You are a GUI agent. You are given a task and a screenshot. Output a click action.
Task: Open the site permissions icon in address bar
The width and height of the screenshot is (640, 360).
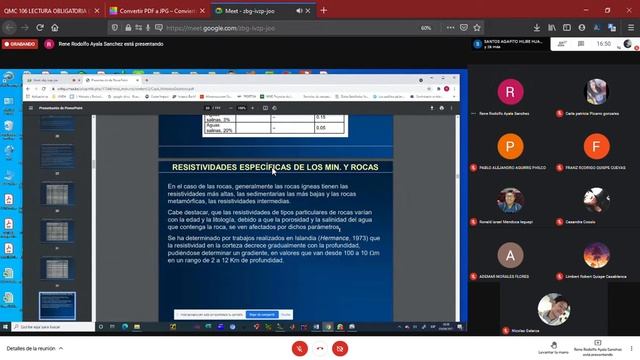[138, 28]
